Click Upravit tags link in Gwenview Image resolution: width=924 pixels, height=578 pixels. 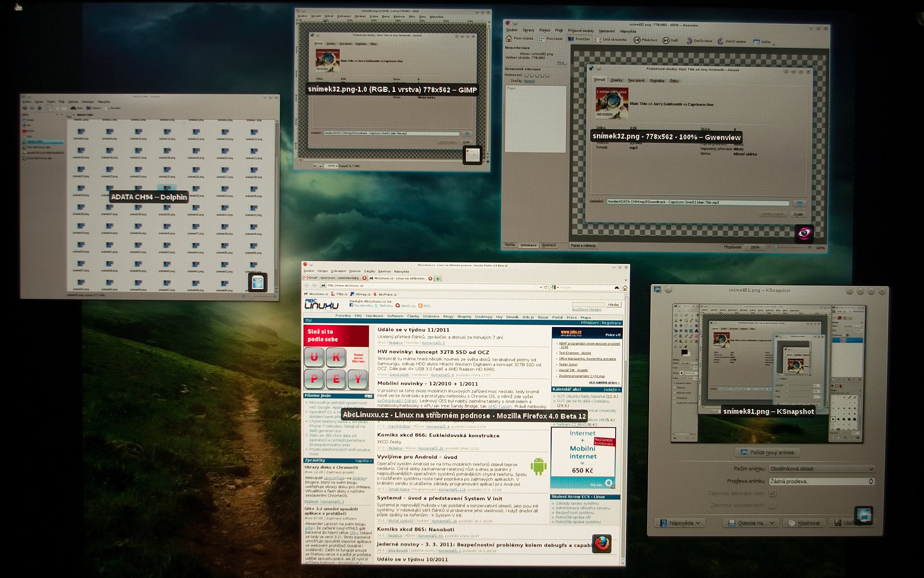(529, 81)
